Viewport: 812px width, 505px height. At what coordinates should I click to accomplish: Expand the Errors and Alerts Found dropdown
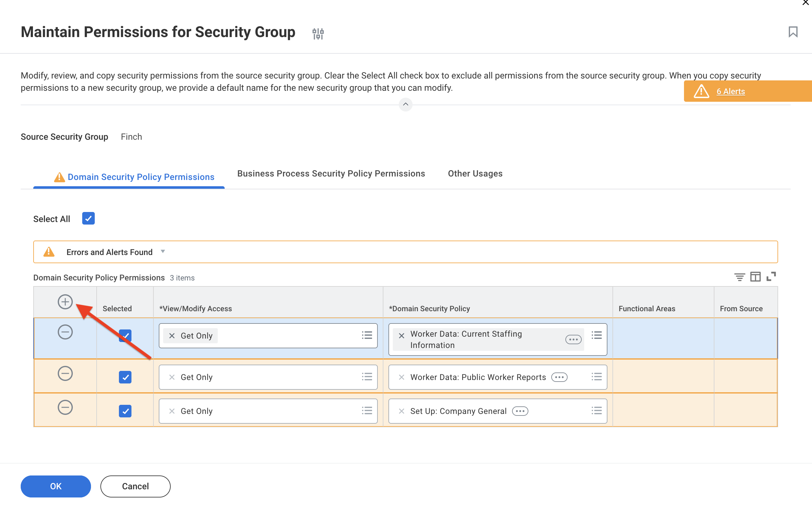click(163, 252)
